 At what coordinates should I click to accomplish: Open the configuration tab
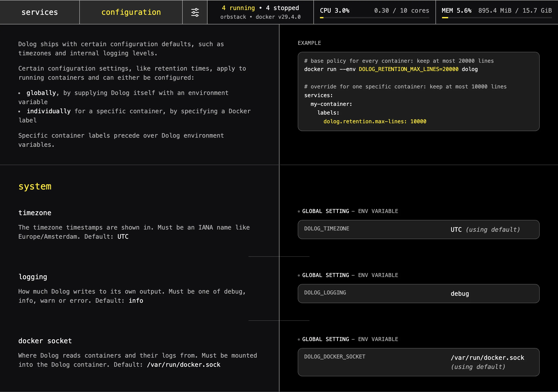(x=131, y=12)
